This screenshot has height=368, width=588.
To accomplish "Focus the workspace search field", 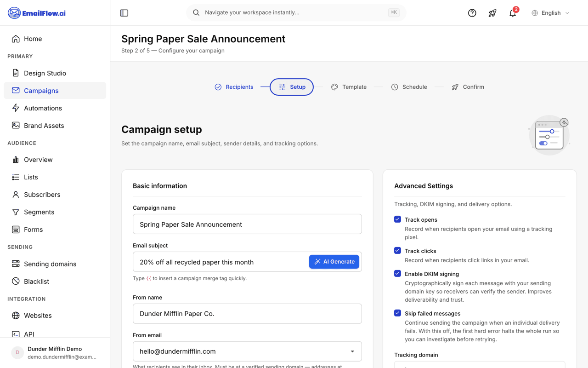I will coord(296,12).
